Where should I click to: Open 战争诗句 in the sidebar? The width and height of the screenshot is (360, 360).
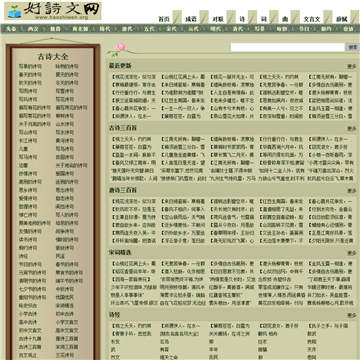(x=65, y=231)
